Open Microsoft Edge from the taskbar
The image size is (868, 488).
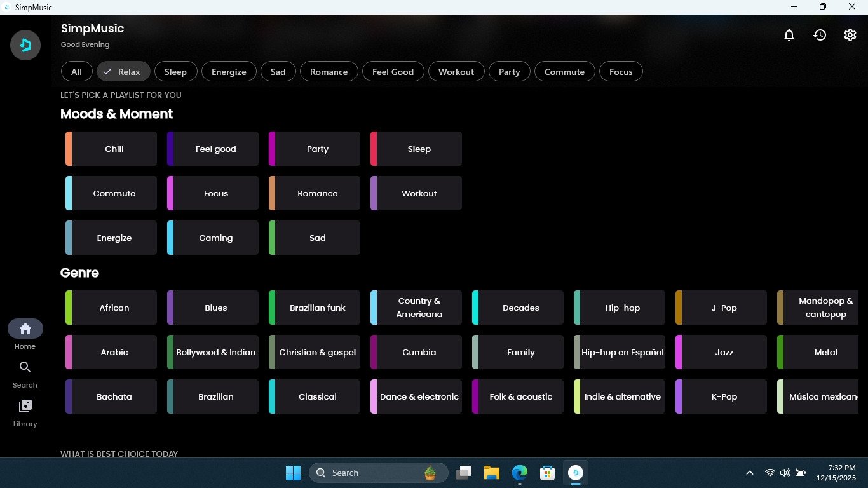click(520, 473)
